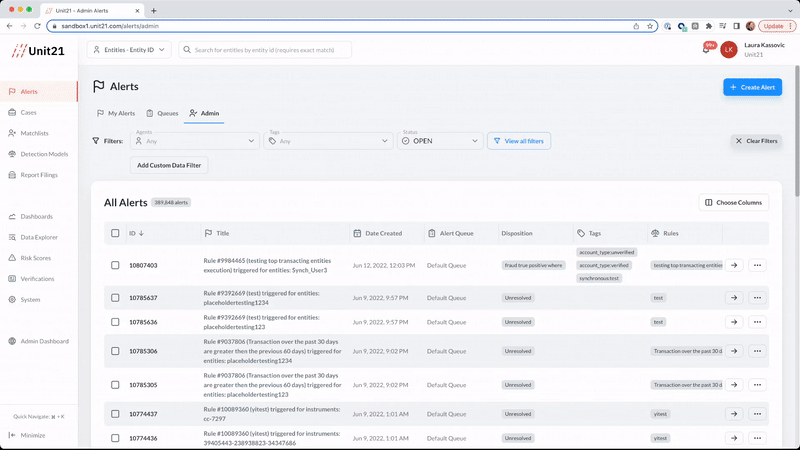The image size is (800, 450).
Task: Check the box for alert 10785306
Action: 115,351
